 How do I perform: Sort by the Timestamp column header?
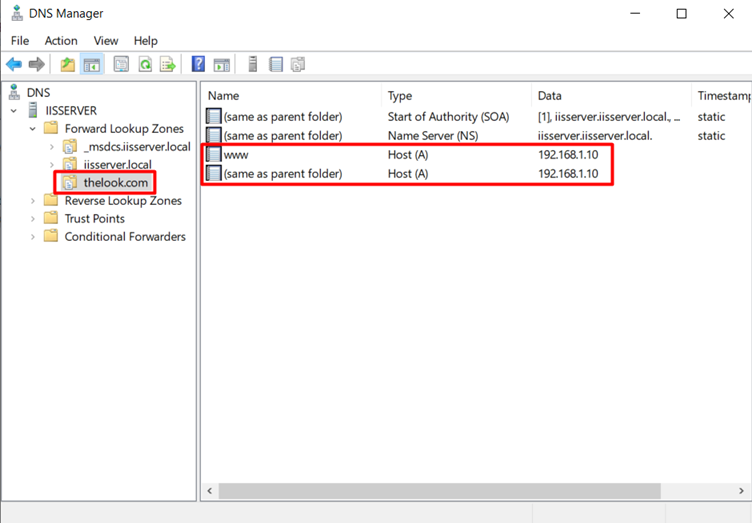(x=722, y=95)
